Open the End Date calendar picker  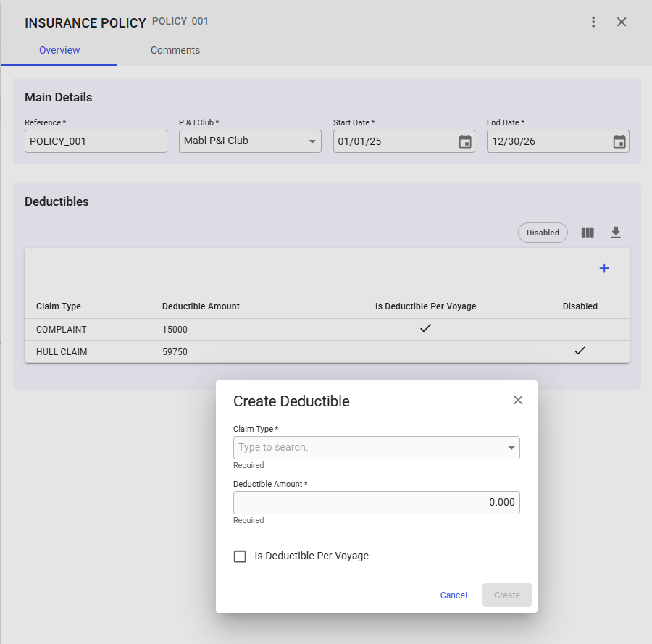tap(619, 142)
